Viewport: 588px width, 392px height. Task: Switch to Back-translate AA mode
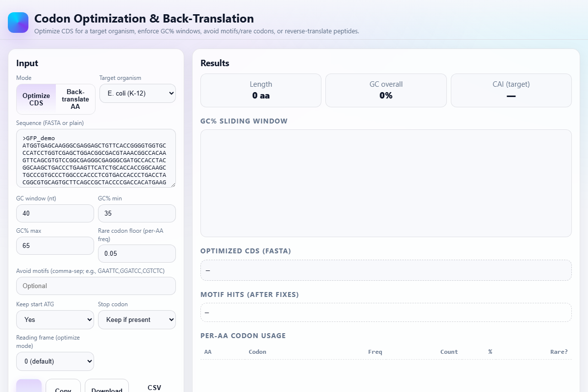(x=75, y=99)
